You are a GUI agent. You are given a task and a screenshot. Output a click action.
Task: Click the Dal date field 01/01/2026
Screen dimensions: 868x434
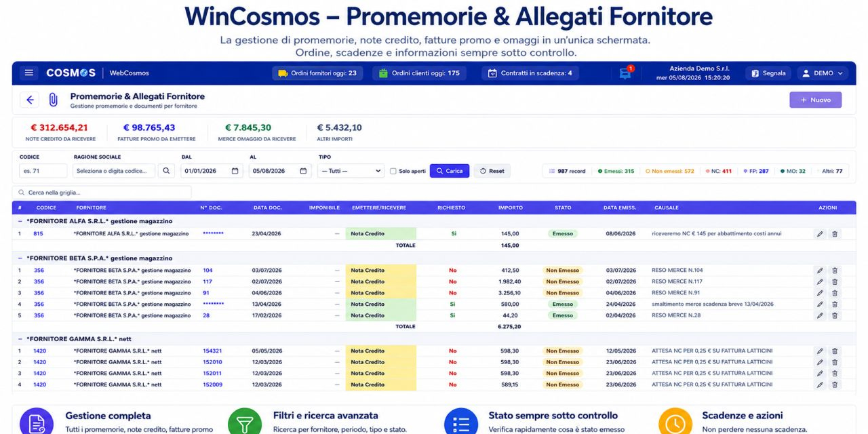pos(212,171)
